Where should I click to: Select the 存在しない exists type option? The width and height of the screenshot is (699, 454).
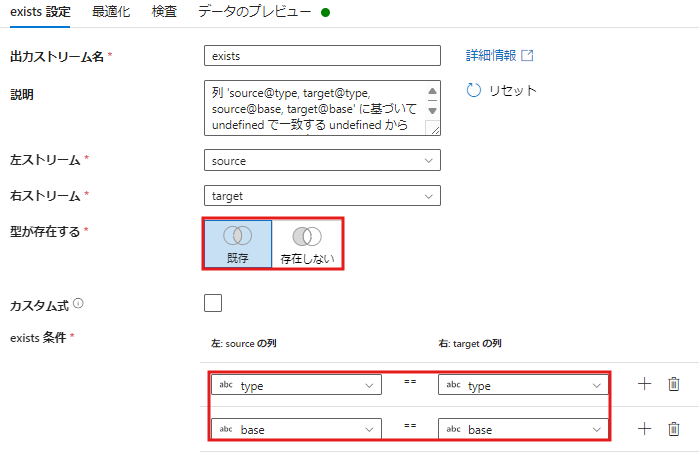307,244
